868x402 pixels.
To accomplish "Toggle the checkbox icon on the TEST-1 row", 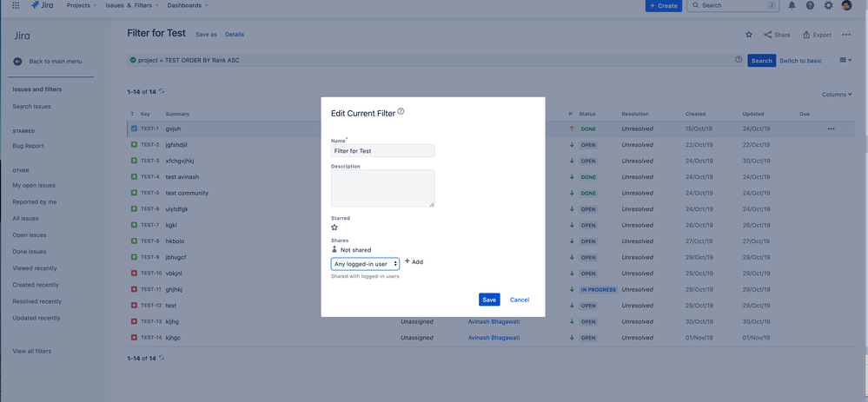I will (134, 129).
